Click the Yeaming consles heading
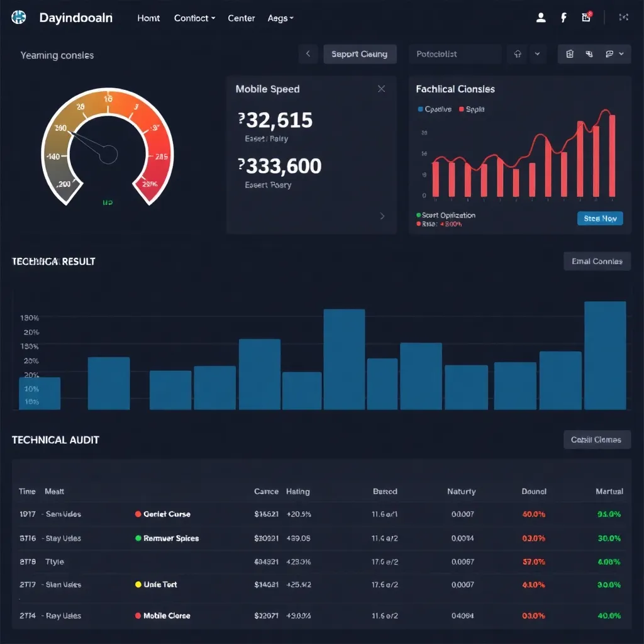 [57, 55]
